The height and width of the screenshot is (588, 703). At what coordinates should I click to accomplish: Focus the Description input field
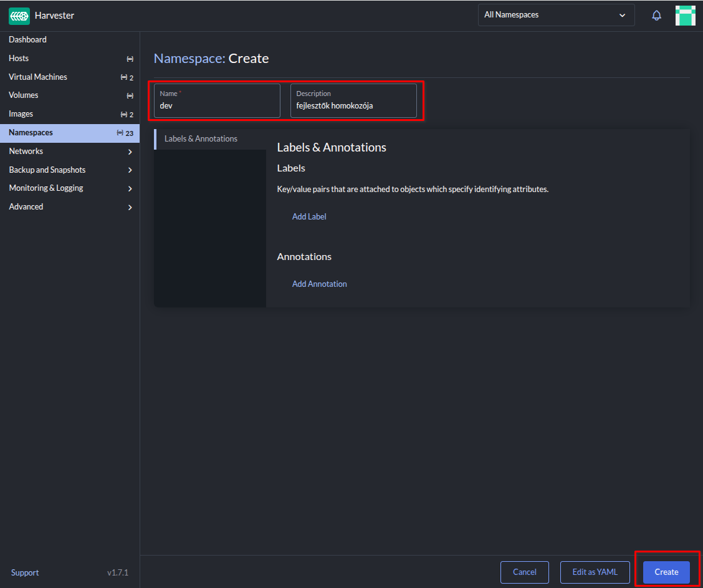point(353,105)
